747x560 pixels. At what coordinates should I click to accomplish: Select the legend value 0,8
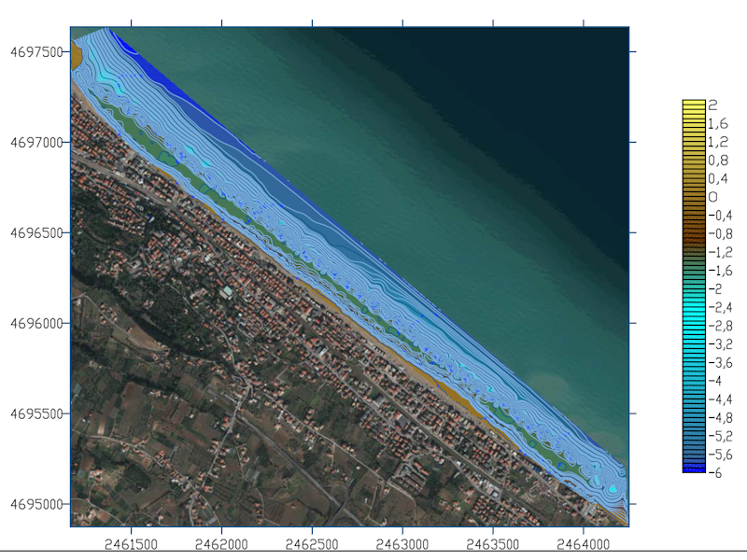click(x=718, y=161)
